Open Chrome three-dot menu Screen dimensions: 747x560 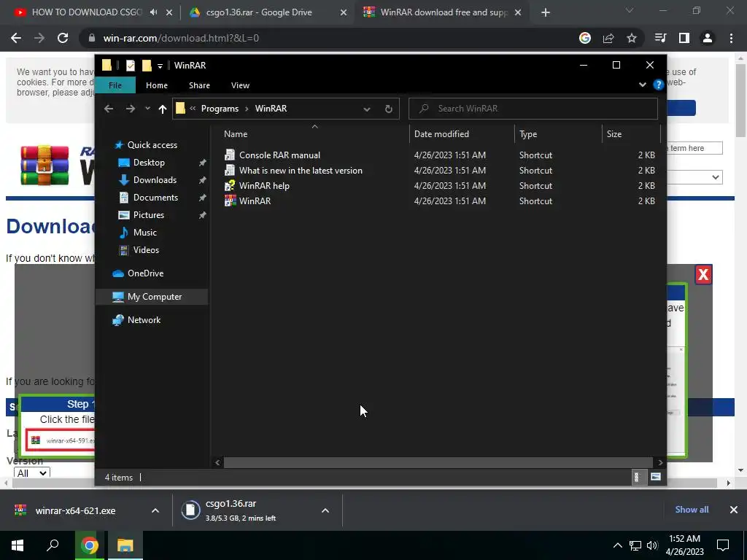731,38
